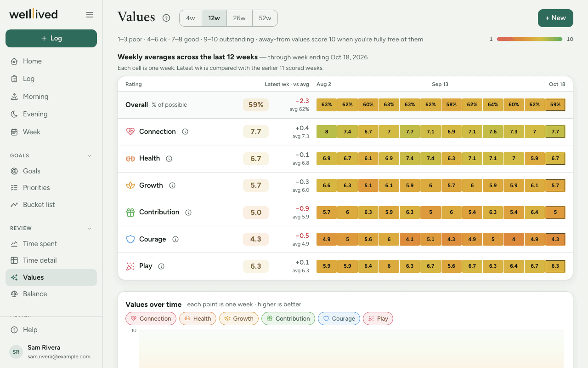Image resolution: width=588 pixels, height=368 pixels.
Task: Open the Priorities page in sidebar
Action: pos(51,188)
